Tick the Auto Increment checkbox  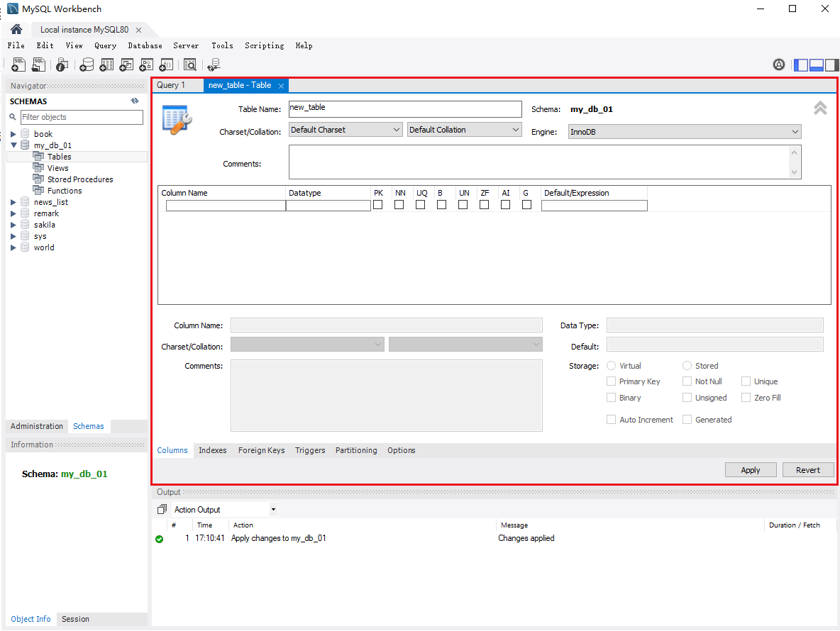pyautogui.click(x=612, y=420)
